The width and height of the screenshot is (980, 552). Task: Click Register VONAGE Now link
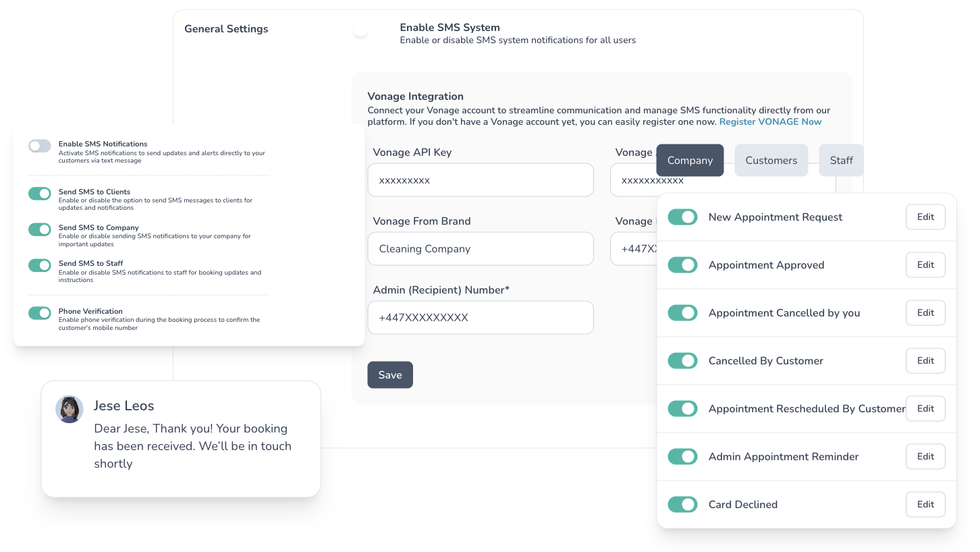[770, 122]
